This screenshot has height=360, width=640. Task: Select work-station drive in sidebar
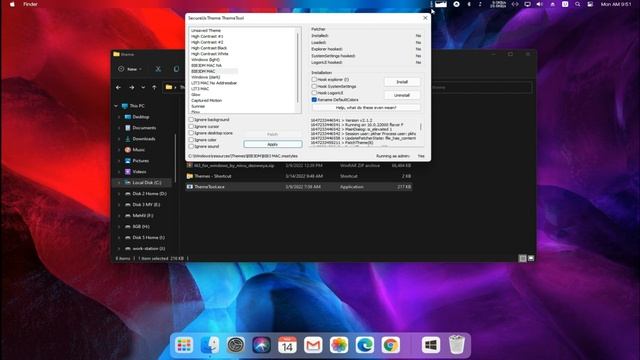[x=149, y=248]
